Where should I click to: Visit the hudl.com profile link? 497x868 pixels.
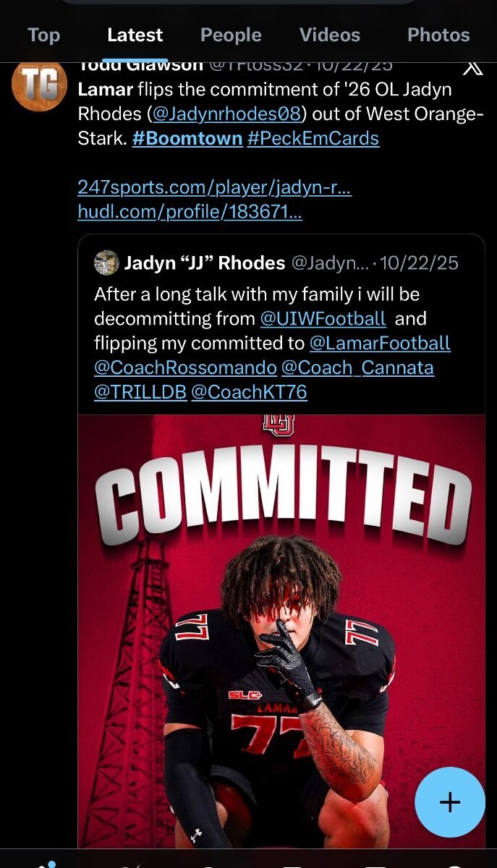click(190, 211)
